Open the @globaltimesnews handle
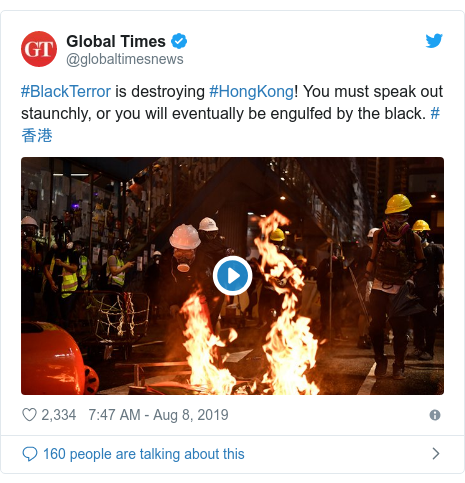 [x=125, y=59]
